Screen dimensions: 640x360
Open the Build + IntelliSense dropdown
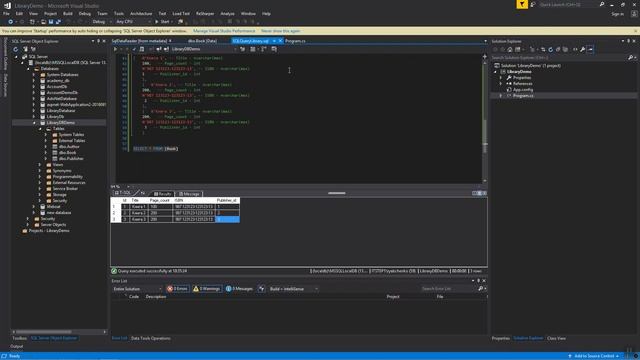[x=293, y=289]
